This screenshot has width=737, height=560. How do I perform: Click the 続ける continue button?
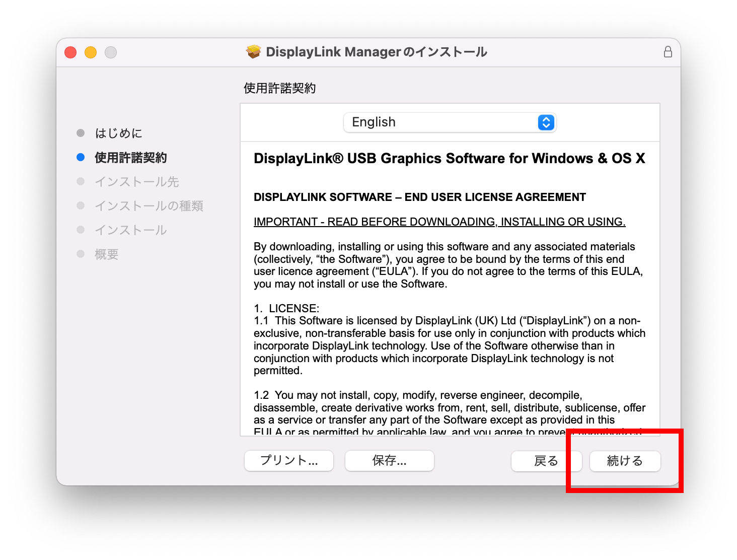click(625, 461)
